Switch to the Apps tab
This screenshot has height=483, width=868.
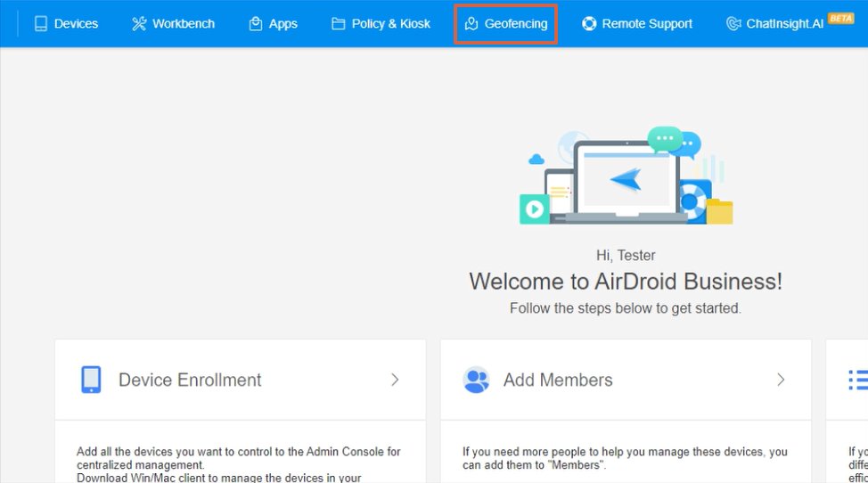[273, 24]
